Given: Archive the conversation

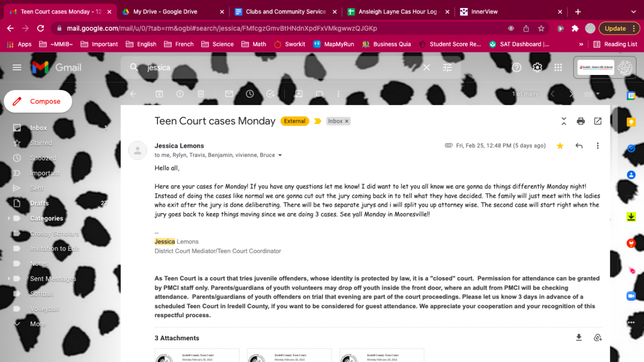Looking at the screenshot, I should tap(159, 94).
